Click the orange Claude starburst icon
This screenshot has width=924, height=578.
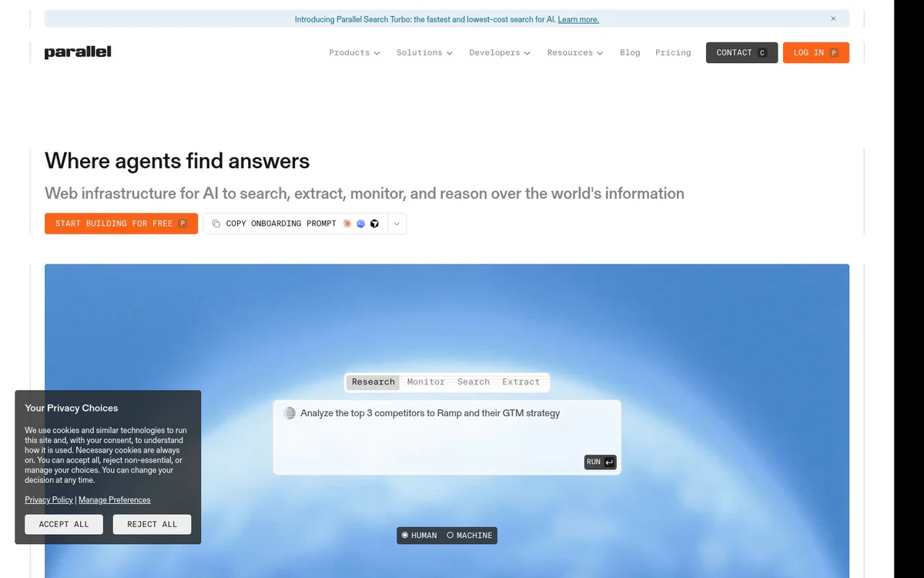click(347, 223)
